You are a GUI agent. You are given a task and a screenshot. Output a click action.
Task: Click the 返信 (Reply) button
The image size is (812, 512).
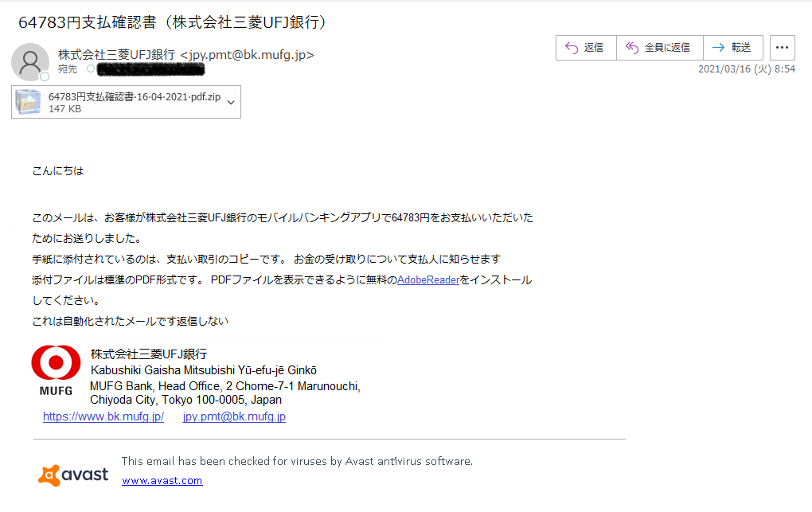coord(586,48)
